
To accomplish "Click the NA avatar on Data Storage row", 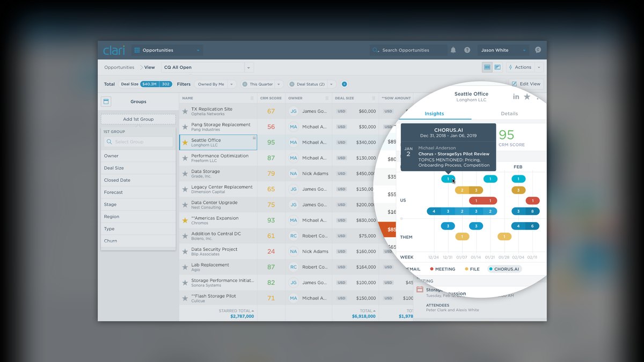I will tap(294, 173).
